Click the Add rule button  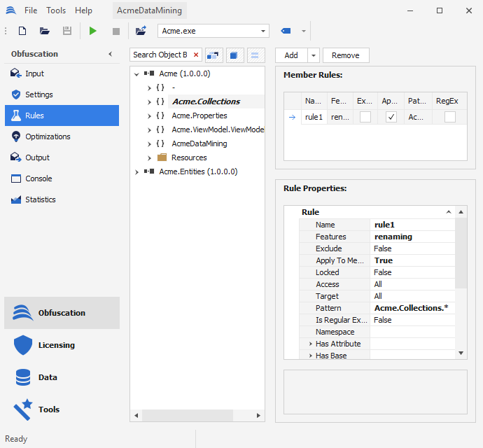[291, 55]
